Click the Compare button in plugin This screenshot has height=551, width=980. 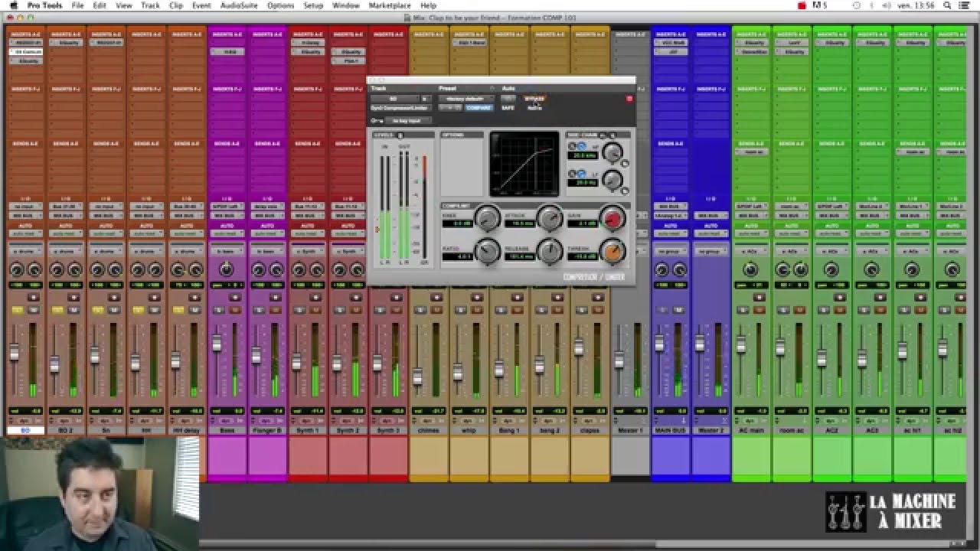479,108
